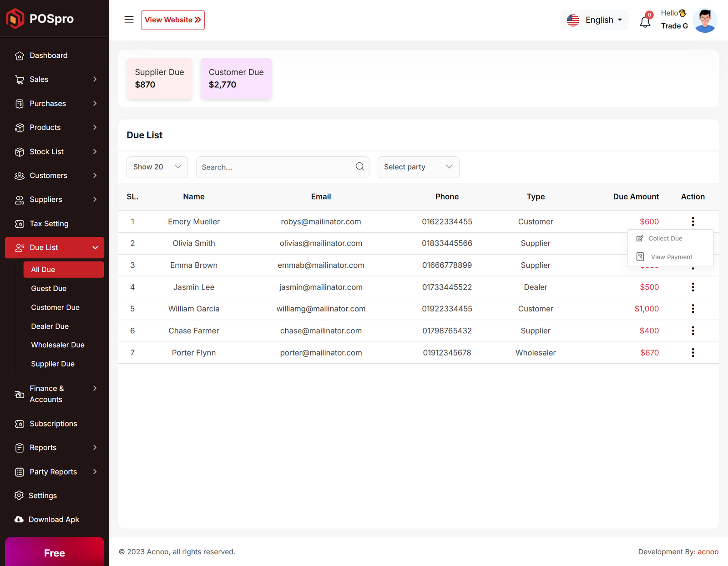Viewport: 728px width, 566px height.
Task: Click the search magnifier icon
Action: (359, 166)
